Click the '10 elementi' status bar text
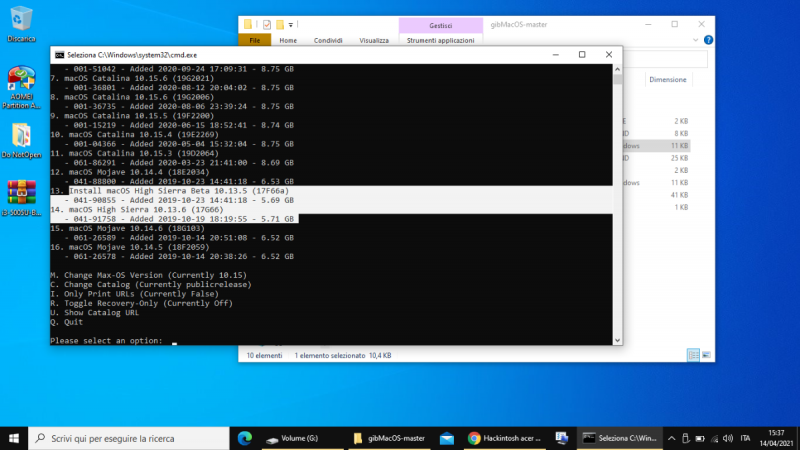800x450 pixels. [264, 356]
